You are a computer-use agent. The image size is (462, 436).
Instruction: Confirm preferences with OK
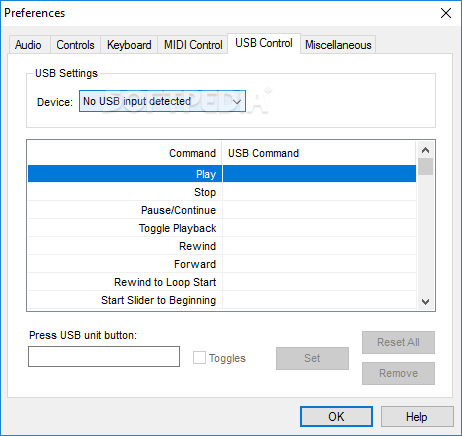(x=336, y=416)
